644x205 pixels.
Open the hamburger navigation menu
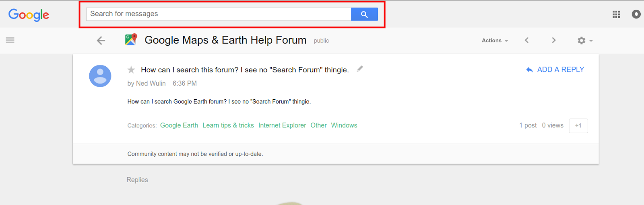[x=10, y=40]
